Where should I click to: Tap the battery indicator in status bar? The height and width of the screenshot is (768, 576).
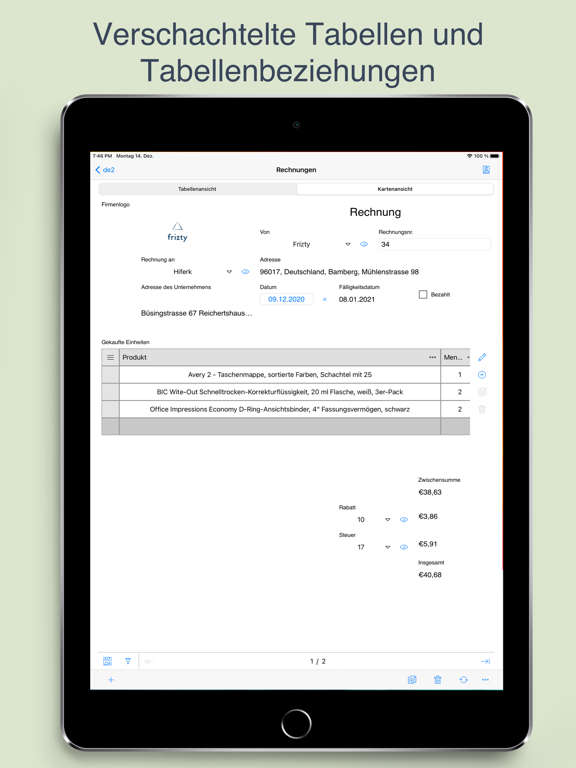(x=495, y=156)
